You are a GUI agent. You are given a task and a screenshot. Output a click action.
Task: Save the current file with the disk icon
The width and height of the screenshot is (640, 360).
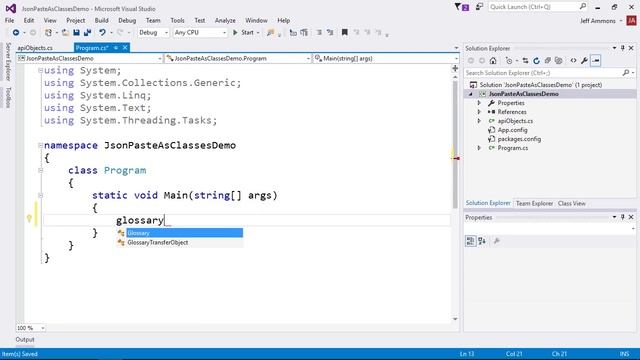pyautogui.click(x=76, y=33)
